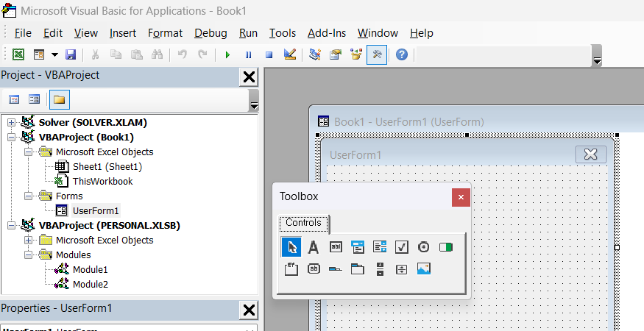
Task: Click the Break pause icon
Action: [249, 54]
